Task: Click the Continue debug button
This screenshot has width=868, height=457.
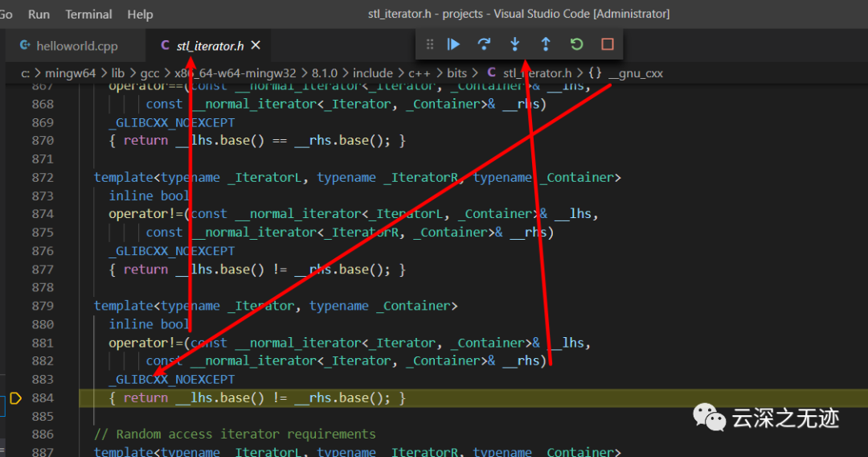Action: point(453,44)
